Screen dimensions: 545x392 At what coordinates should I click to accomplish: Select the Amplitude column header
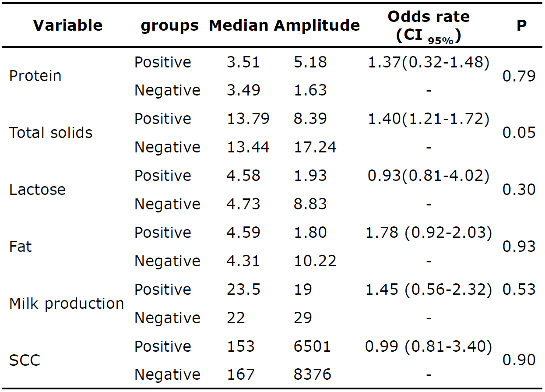(x=317, y=25)
